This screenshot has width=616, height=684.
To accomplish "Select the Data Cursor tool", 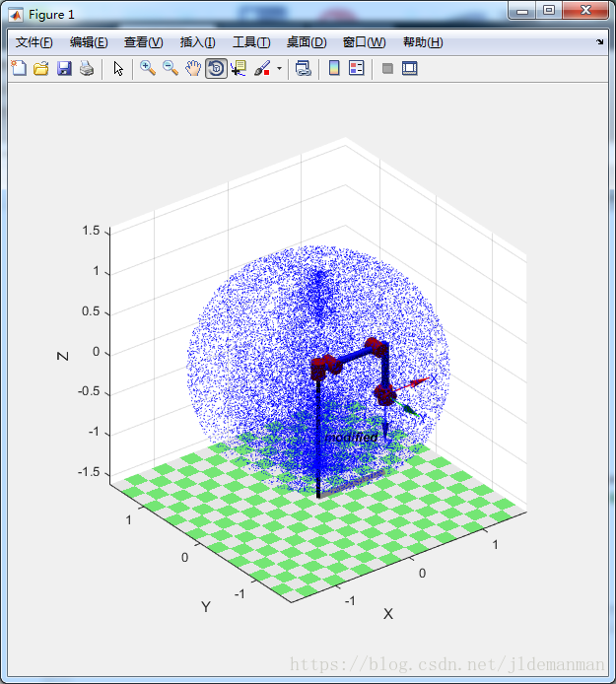I will pos(239,68).
